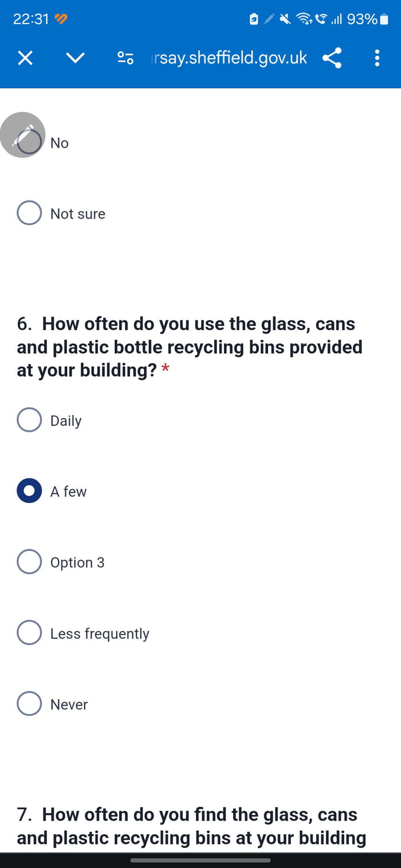Open the share options for this page
401x868 pixels.
[x=332, y=58]
